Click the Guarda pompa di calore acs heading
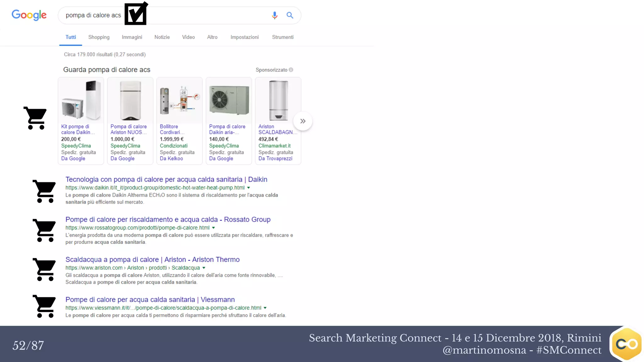Viewport: 644px width, 362px height. (107, 70)
